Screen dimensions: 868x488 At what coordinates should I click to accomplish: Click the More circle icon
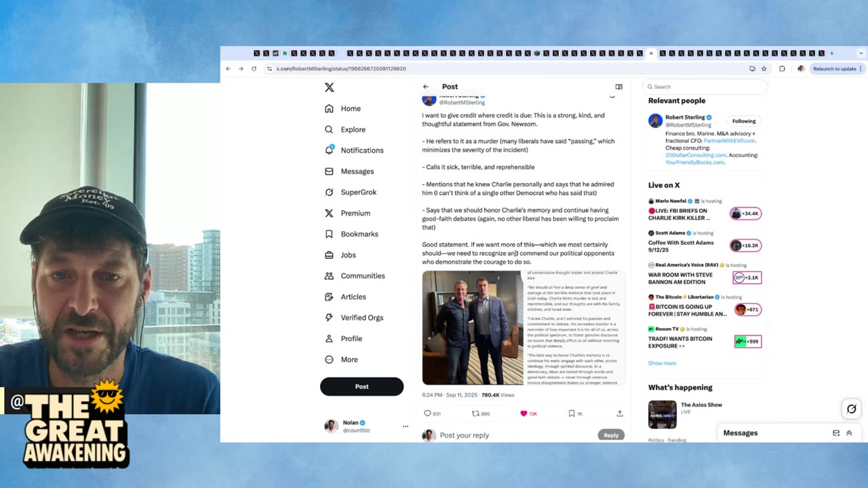329,359
